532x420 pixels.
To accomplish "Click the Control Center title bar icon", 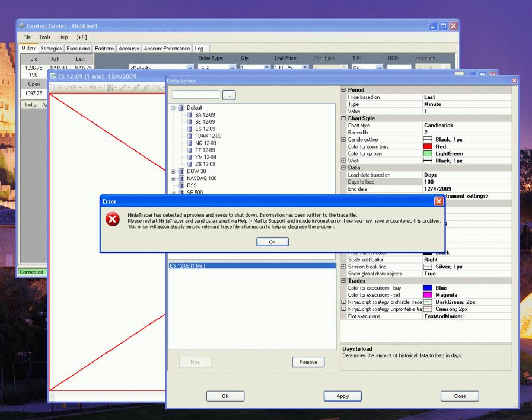I will point(22,26).
